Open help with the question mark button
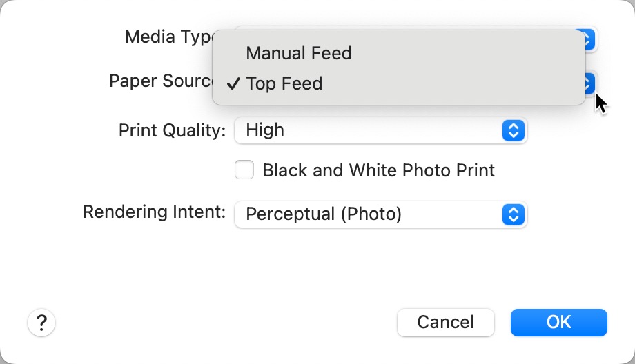This screenshot has width=635, height=364. coord(41,322)
